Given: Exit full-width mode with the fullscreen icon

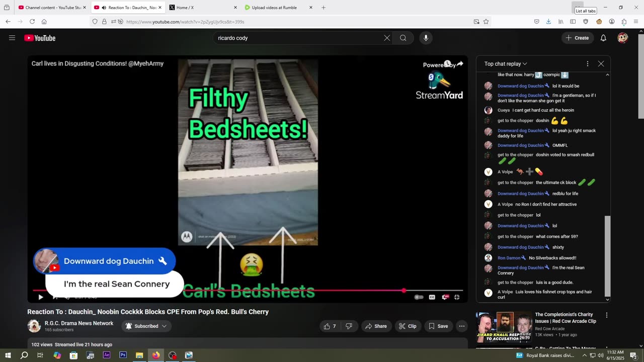Looking at the screenshot, I should click(x=457, y=297).
